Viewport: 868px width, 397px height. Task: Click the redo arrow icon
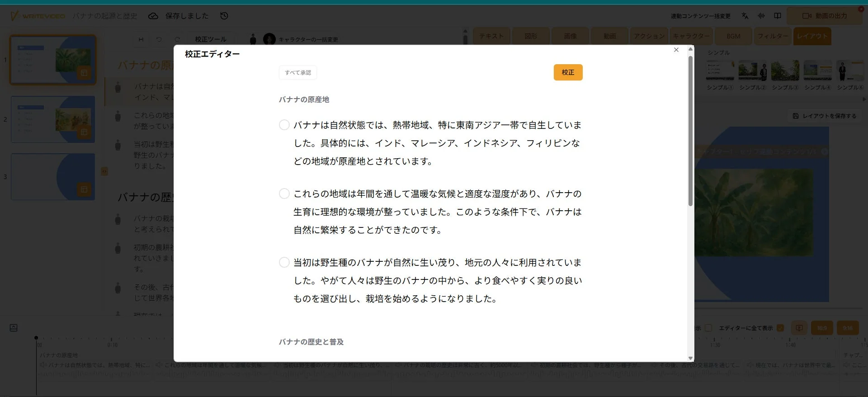click(177, 39)
